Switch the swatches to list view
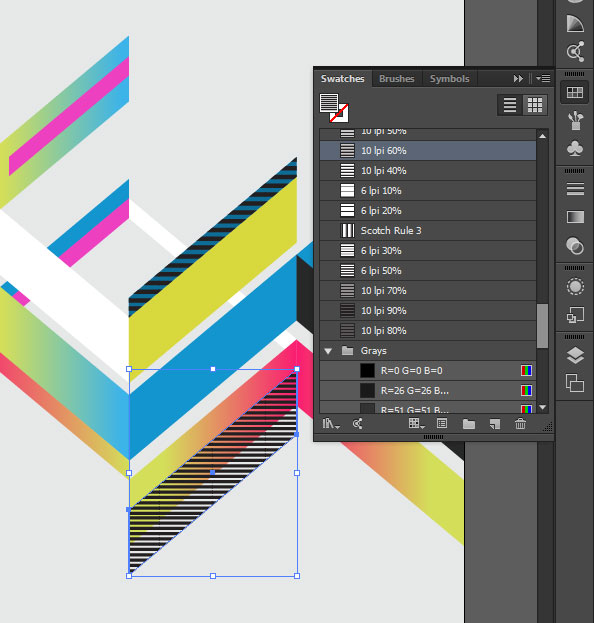 [510, 105]
